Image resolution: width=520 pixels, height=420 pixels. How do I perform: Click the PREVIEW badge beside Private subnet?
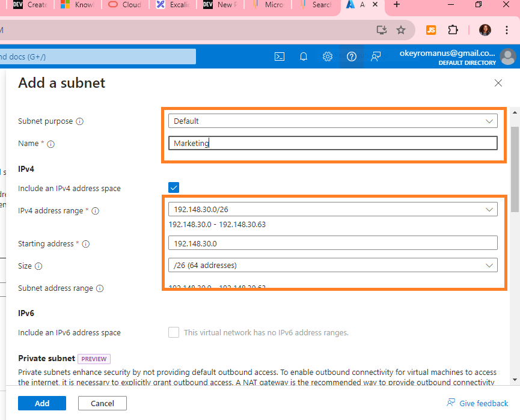point(94,359)
